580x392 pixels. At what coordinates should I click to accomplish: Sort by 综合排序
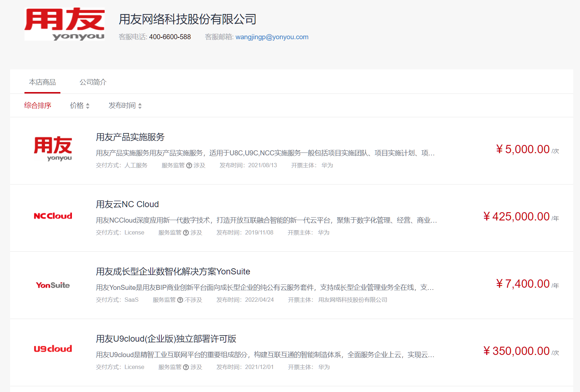(x=38, y=105)
